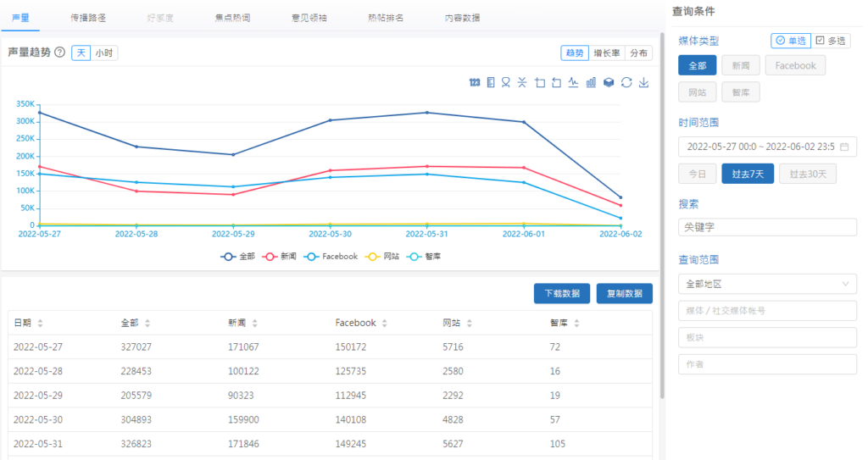Open the 焦点热词 tab
Screen dimensions: 868x460
pos(233,17)
